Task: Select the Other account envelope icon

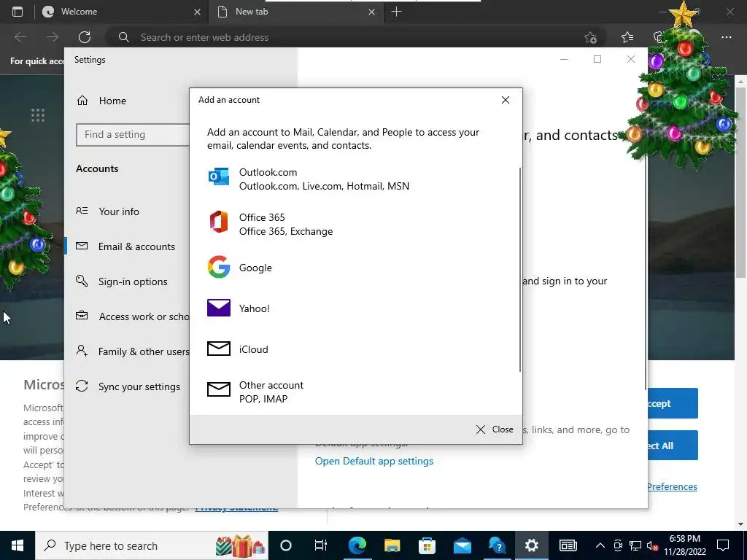Action: 219,389
